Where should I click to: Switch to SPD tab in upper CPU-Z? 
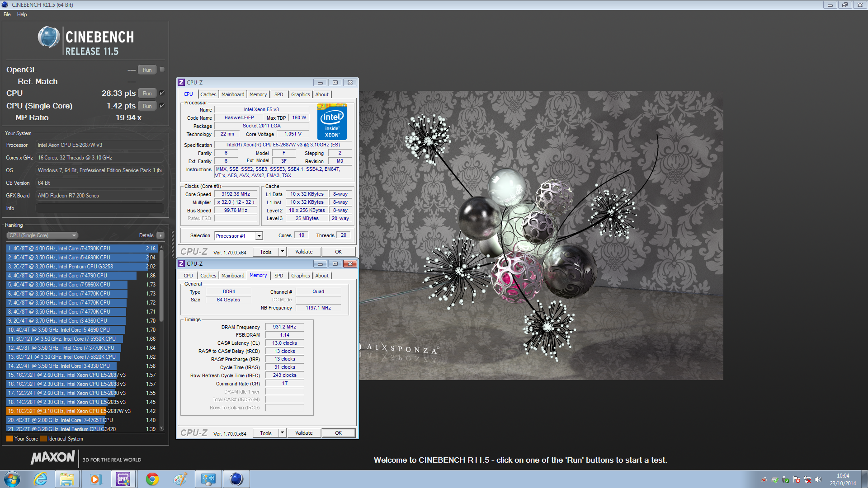pyautogui.click(x=278, y=94)
